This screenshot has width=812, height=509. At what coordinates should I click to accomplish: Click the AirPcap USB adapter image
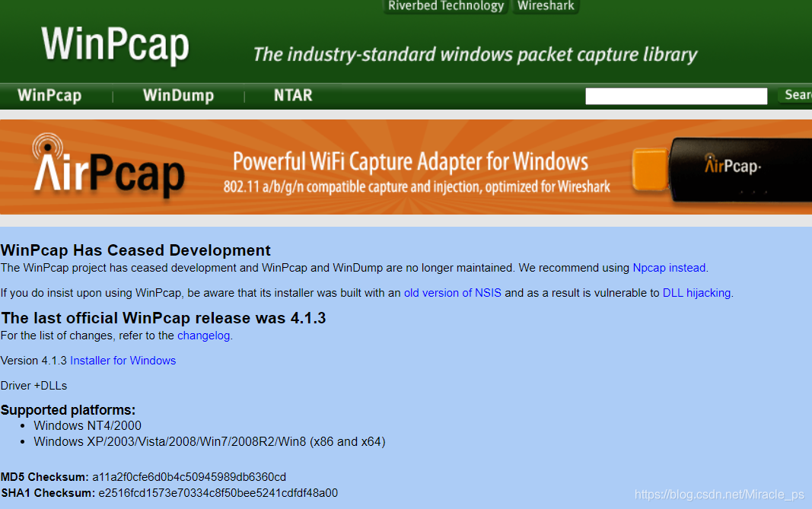click(721, 170)
